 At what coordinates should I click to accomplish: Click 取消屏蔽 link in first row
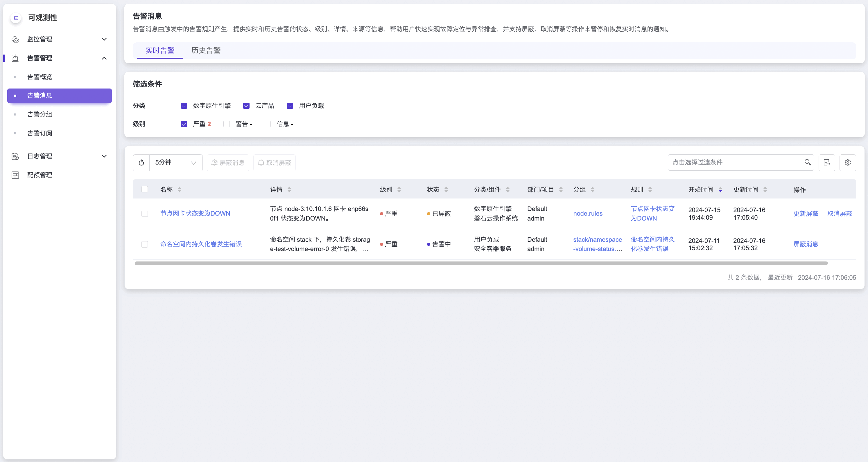pyautogui.click(x=839, y=214)
